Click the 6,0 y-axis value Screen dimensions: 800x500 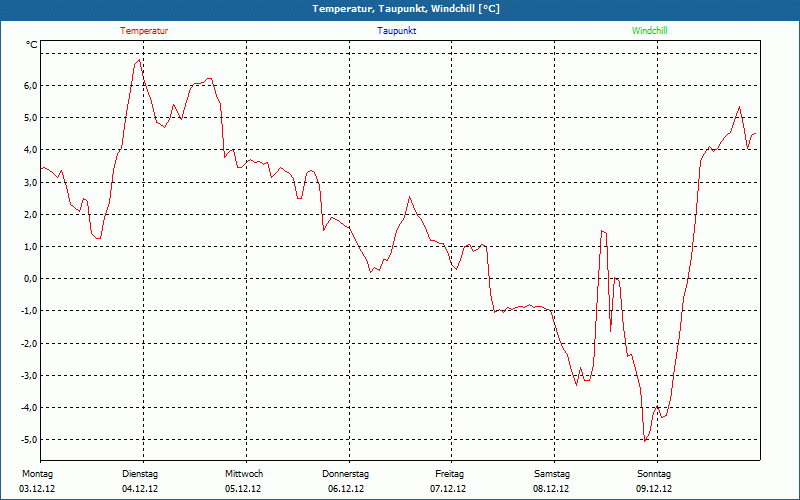click(x=31, y=86)
